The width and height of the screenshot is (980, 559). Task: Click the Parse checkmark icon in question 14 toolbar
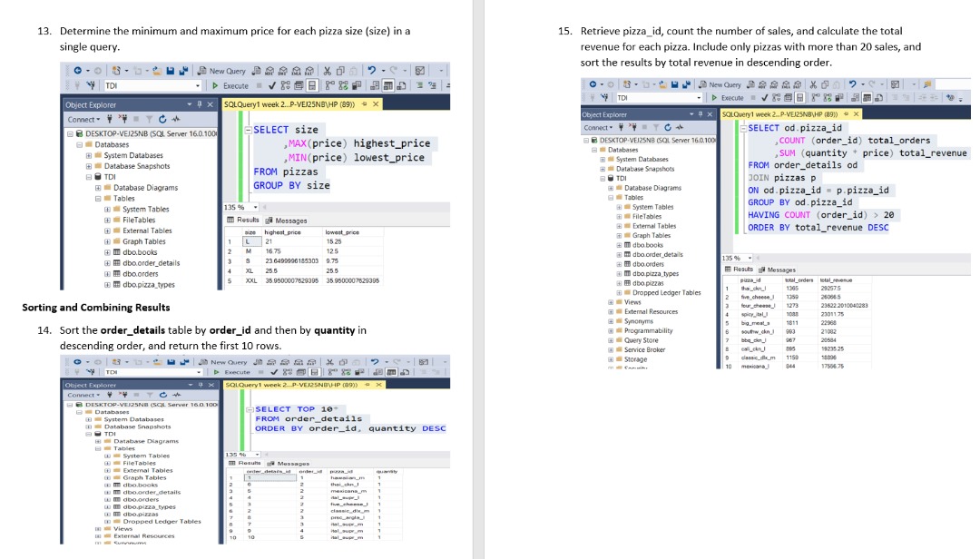tap(274, 372)
